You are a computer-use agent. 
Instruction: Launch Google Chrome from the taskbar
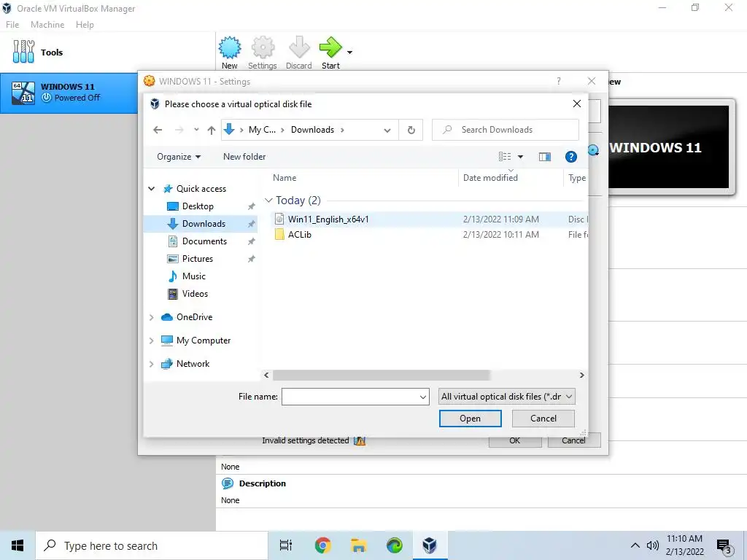tap(323, 545)
